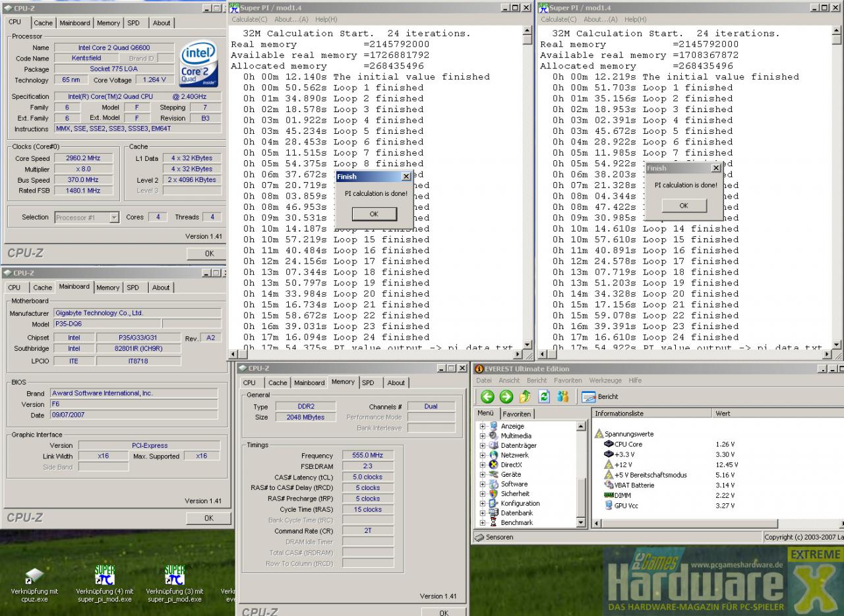The image size is (844, 616).
Task: Click the Informationsliste column header
Action: coord(652,414)
